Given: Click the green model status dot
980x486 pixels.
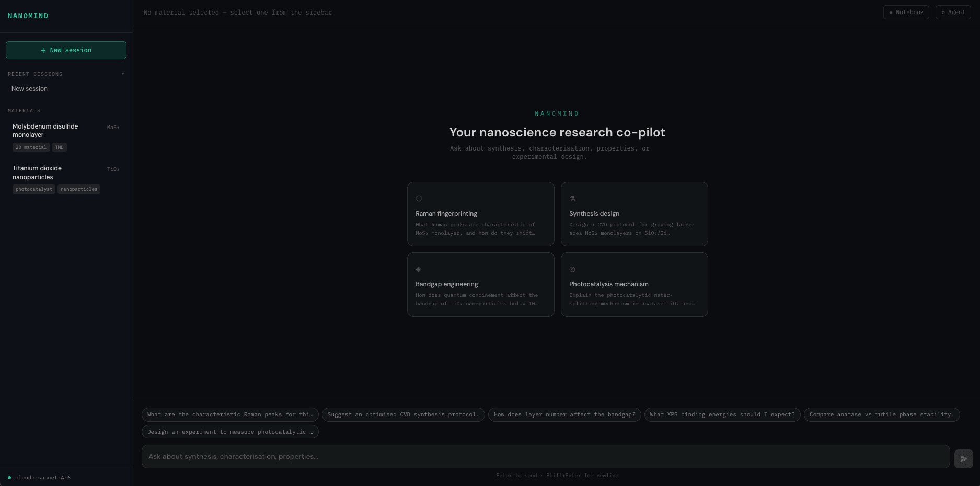Looking at the screenshot, I should pos(9,478).
